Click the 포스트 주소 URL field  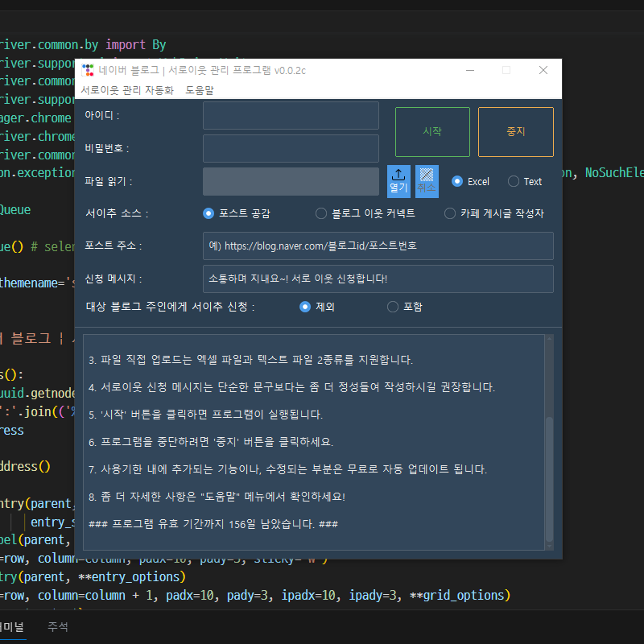[x=378, y=246]
